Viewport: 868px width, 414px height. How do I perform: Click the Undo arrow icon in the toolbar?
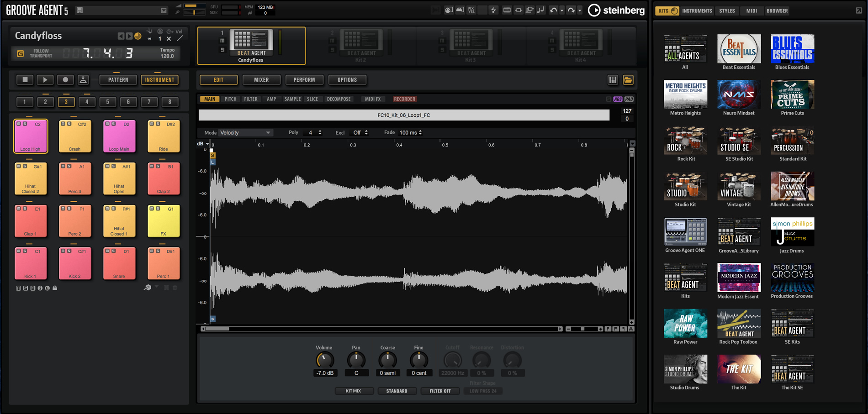click(x=553, y=10)
